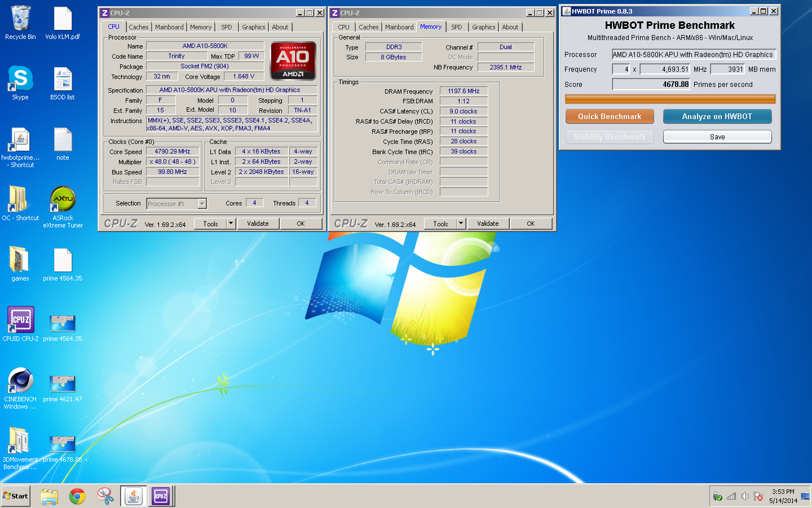Start the Quick Benchmark in HWBOT Prime
The image size is (812, 508).
coord(610,116)
